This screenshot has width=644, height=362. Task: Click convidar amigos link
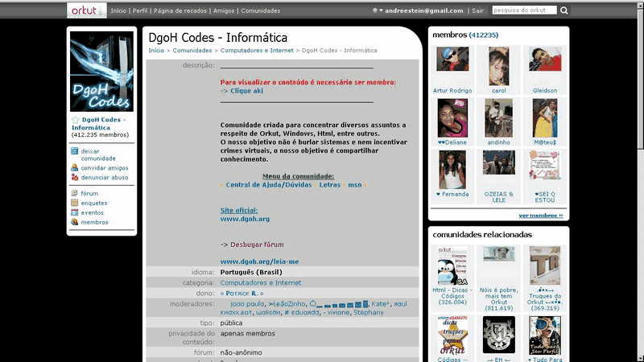(x=105, y=168)
